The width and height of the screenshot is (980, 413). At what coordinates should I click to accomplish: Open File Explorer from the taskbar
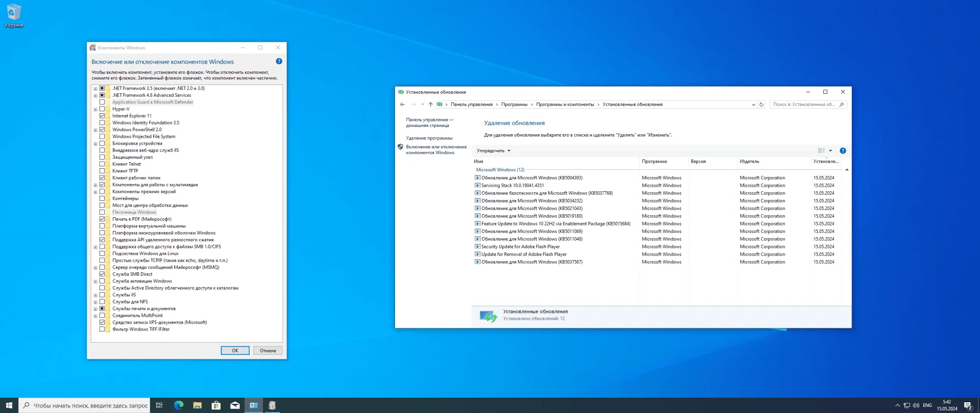[197, 405]
